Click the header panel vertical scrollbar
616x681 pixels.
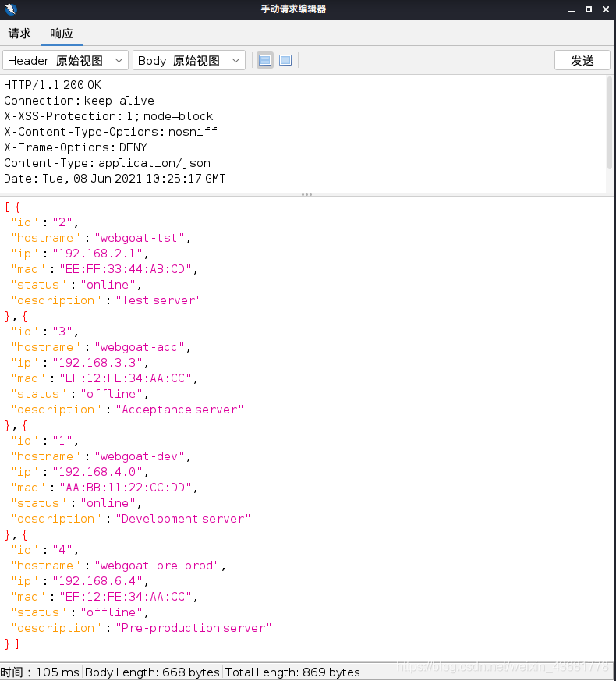pyautogui.click(x=610, y=123)
